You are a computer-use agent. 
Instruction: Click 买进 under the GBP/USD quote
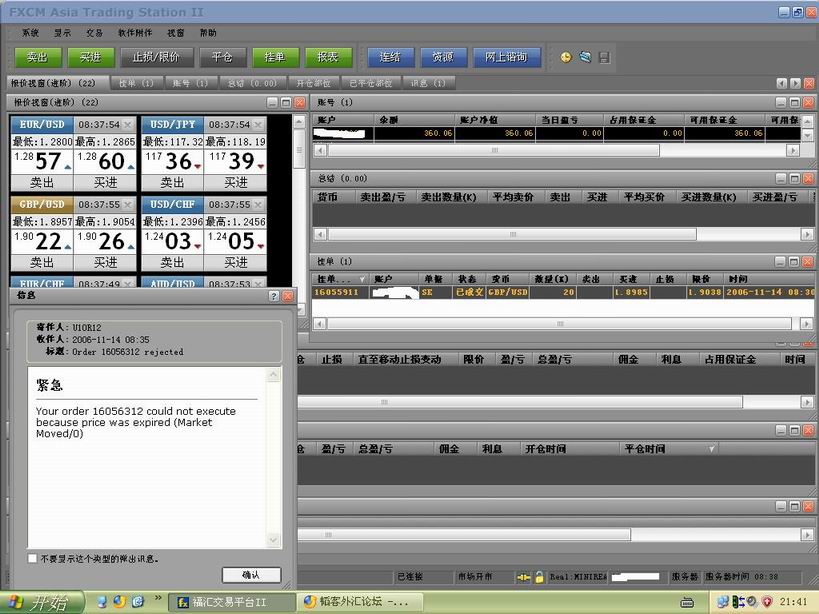[x=106, y=262]
